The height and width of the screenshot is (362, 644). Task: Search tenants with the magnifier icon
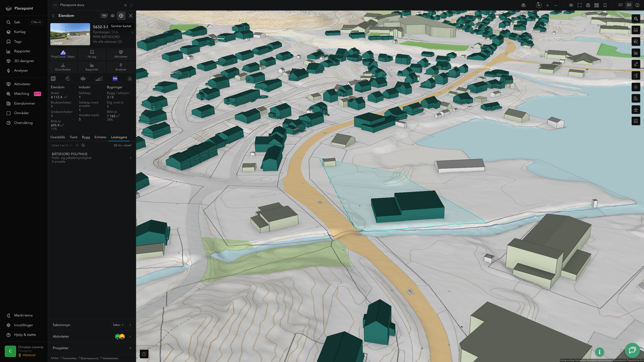pyautogui.click(x=83, y=145)
